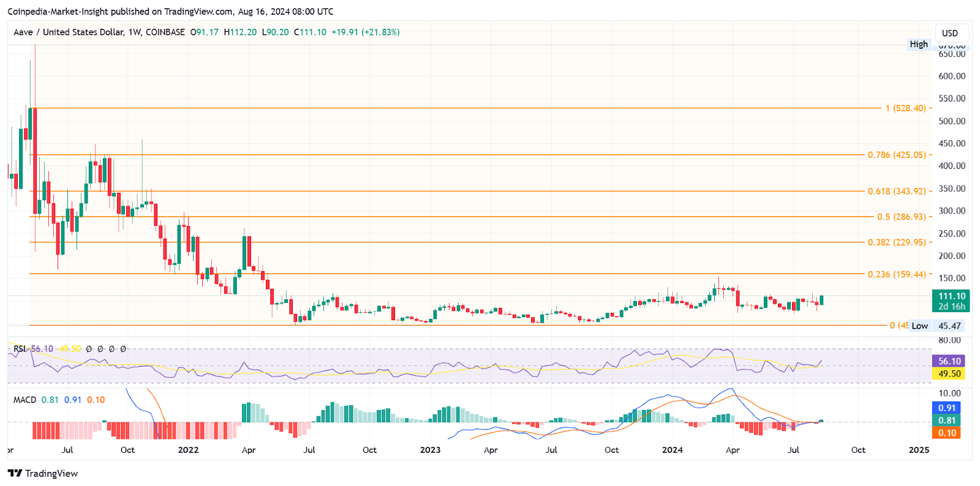Click the O91.17 open value

(204, 32)
